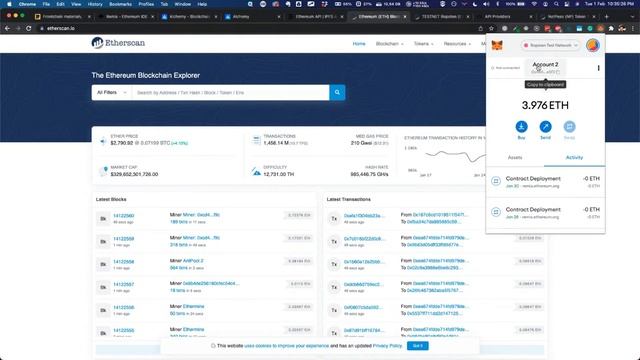
Task: Open MetaMask account options three-dot menu
Action: pos(598,68)
